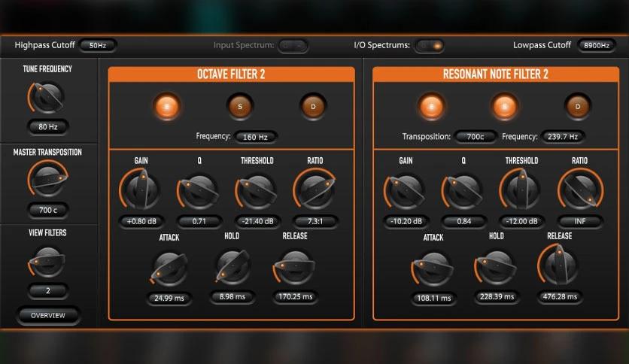Select the +0.80 dB gain value

(141, 221)
